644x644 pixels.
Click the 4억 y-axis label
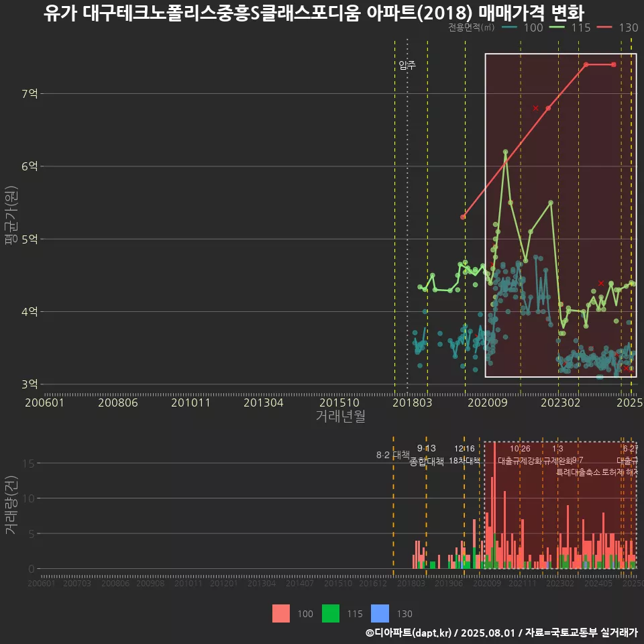[30, 312]
